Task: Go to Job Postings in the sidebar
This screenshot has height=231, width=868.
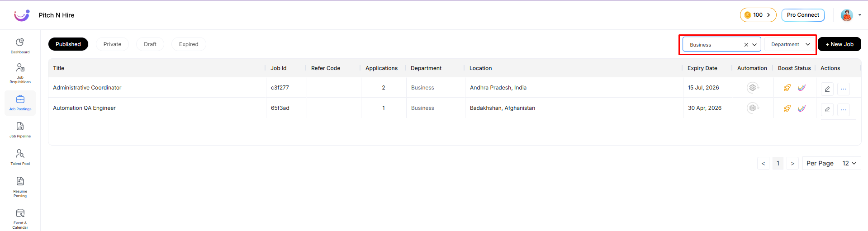Action: [20, 103]
